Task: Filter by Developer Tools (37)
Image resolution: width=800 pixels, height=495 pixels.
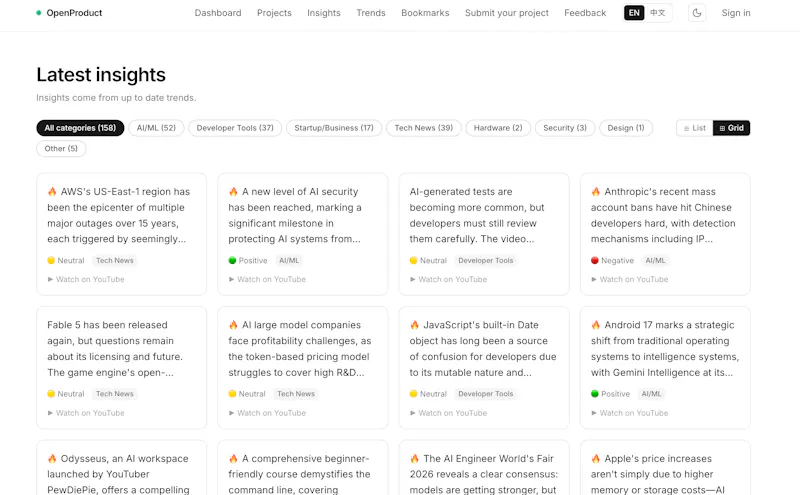Action: pyautogui.click(x=235, y=128)
